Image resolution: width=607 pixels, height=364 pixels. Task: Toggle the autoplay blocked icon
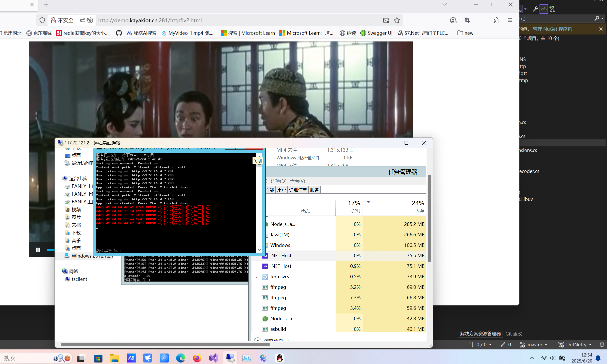click(90, 20)
